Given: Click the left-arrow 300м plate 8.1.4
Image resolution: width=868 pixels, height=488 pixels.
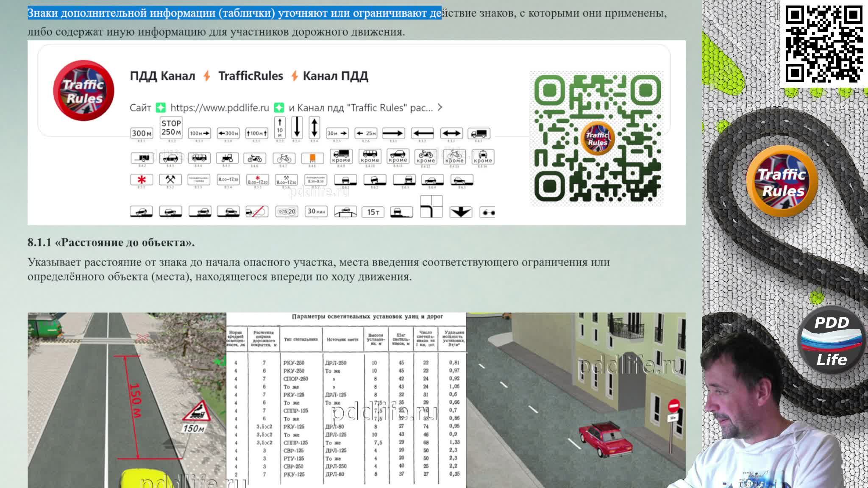Looking at the screenshot, I should (x=228, y=133).
